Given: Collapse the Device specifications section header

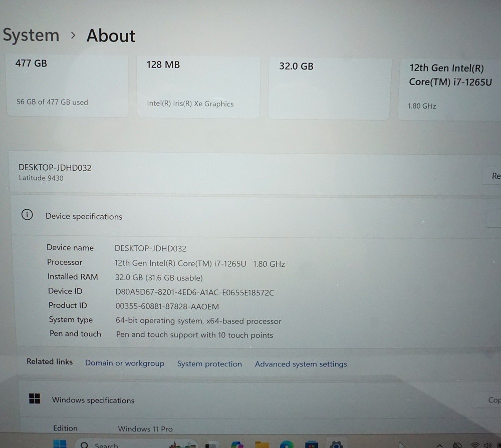Looking at the screenshot, I should click(x=256, y=217).
